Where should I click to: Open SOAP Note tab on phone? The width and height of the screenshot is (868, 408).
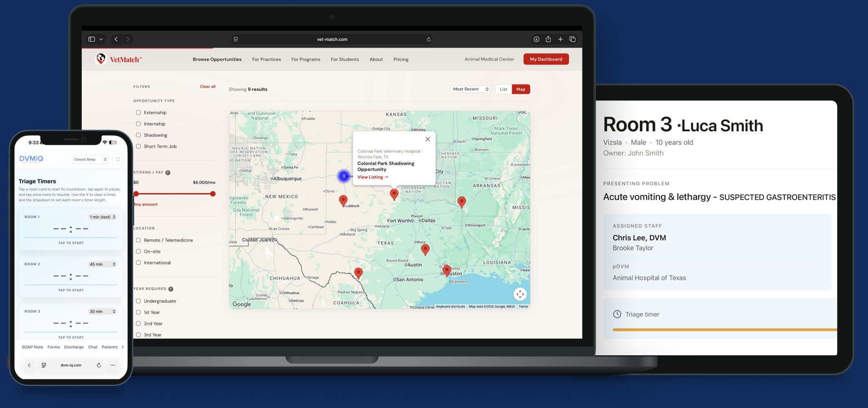click(32, 347)
